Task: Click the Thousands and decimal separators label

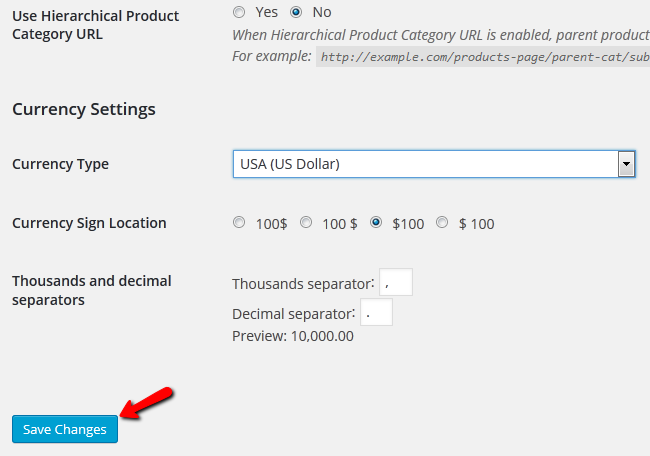Action: pos(91,290)
